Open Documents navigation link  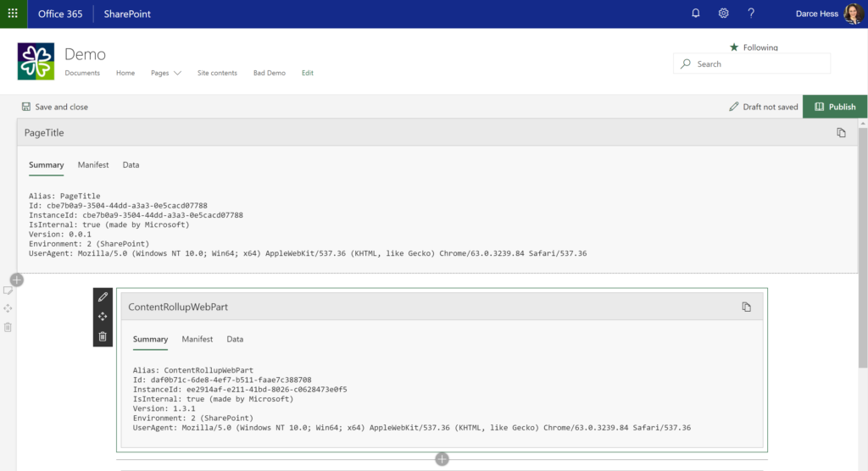pyautogui.click(x=82, y=73)
